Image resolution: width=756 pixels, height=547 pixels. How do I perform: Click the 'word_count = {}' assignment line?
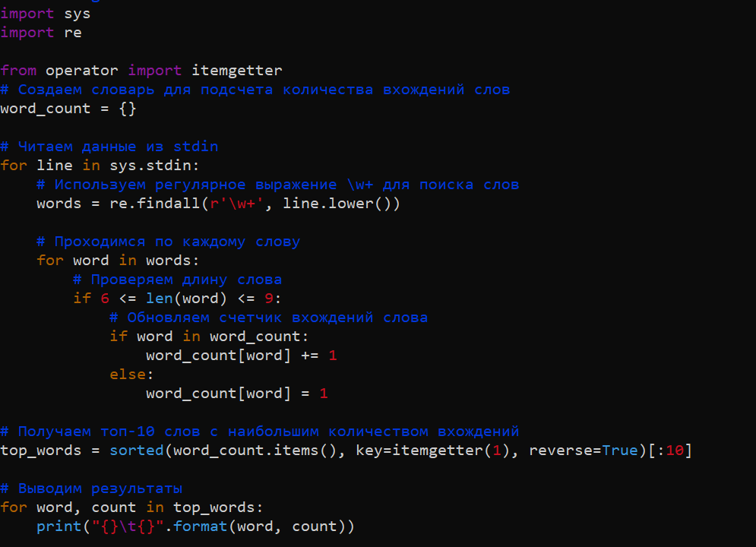(68, 109)
